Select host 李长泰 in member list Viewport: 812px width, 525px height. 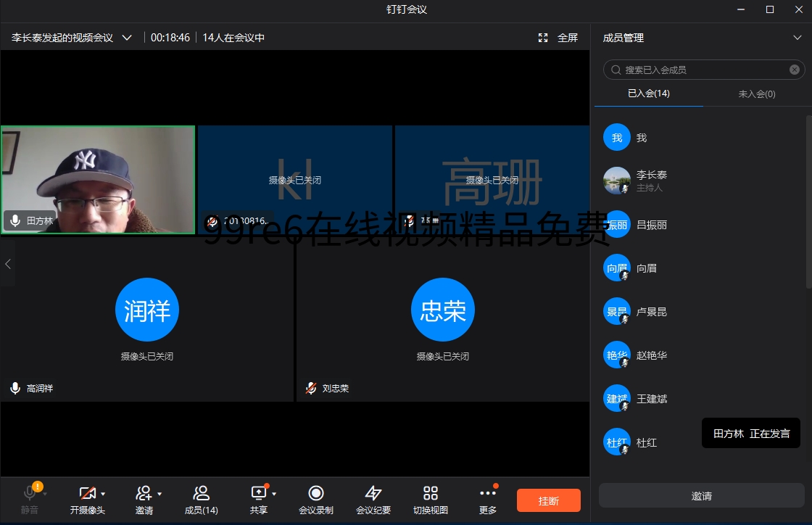(x=702, y=181)
